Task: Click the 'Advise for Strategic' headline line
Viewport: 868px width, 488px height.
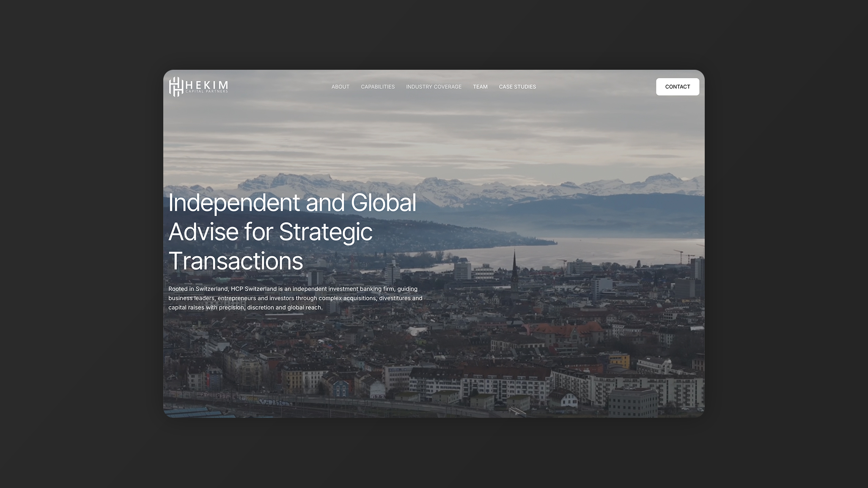Action: click(x=270, y=232)
